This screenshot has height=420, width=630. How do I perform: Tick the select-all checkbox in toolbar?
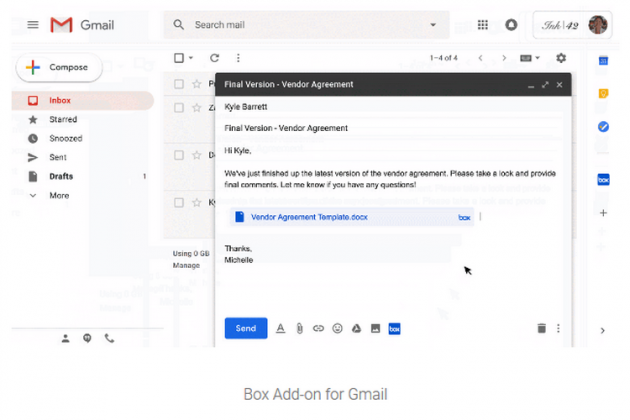(179, 58)
